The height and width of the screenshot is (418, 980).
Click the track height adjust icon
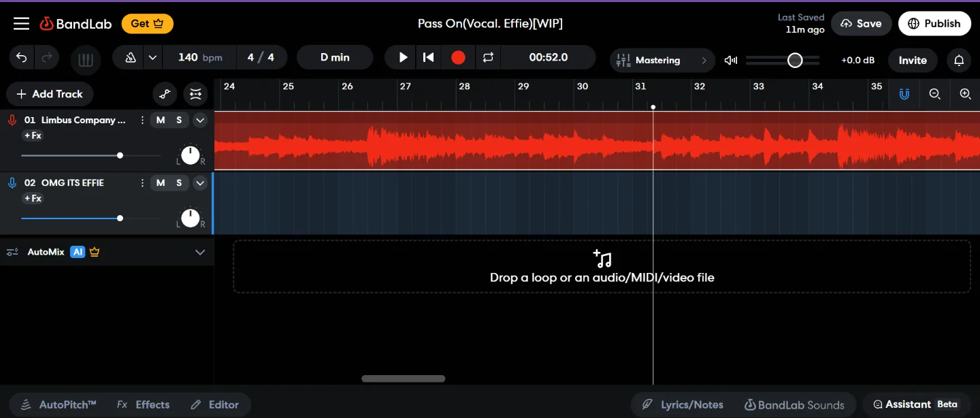pyautogui.click(x=195, y=94)
